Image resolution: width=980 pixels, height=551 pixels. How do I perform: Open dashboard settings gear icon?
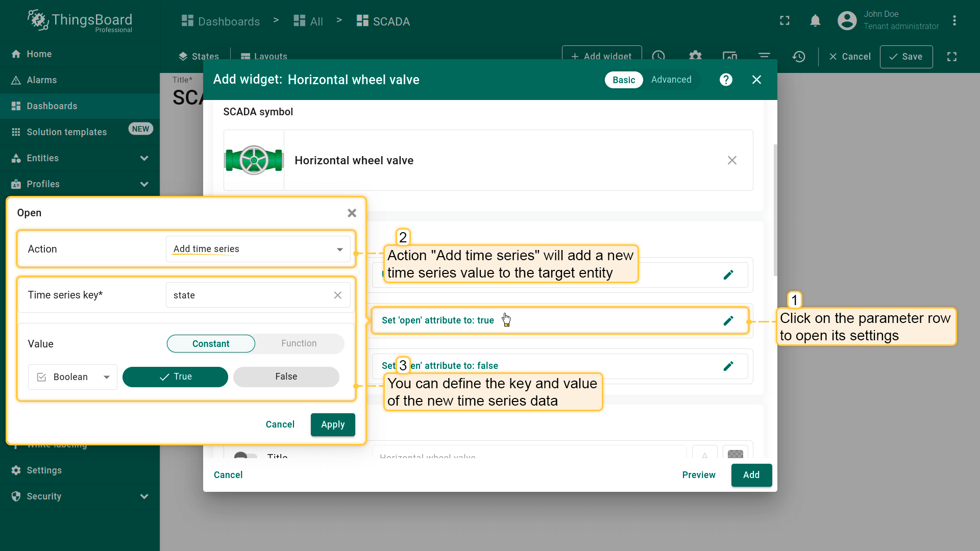coord(695,56)
